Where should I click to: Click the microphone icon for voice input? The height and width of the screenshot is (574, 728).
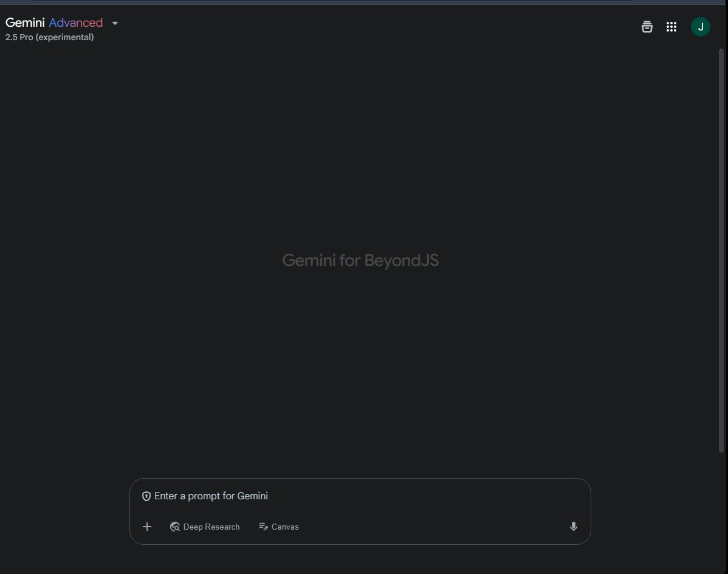click(574, 526)
